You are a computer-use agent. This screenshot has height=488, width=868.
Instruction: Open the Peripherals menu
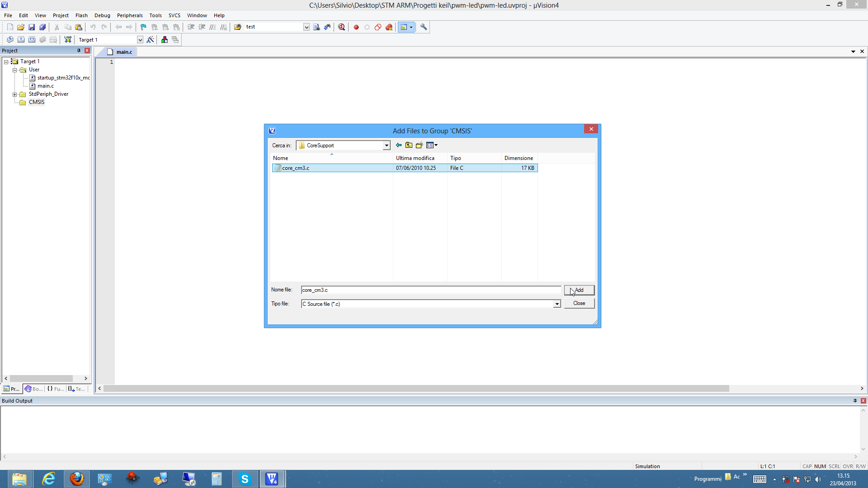click(x=130, y=15)
